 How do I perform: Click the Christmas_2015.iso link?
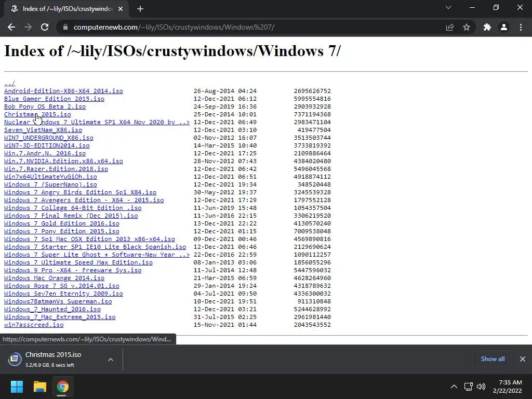click(37, 114)
